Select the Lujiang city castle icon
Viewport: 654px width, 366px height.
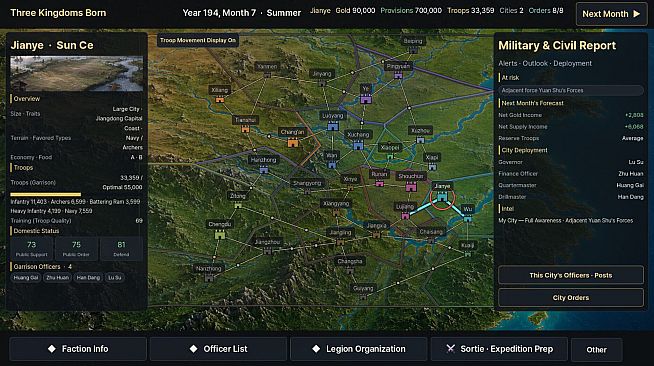click(405, 216)
